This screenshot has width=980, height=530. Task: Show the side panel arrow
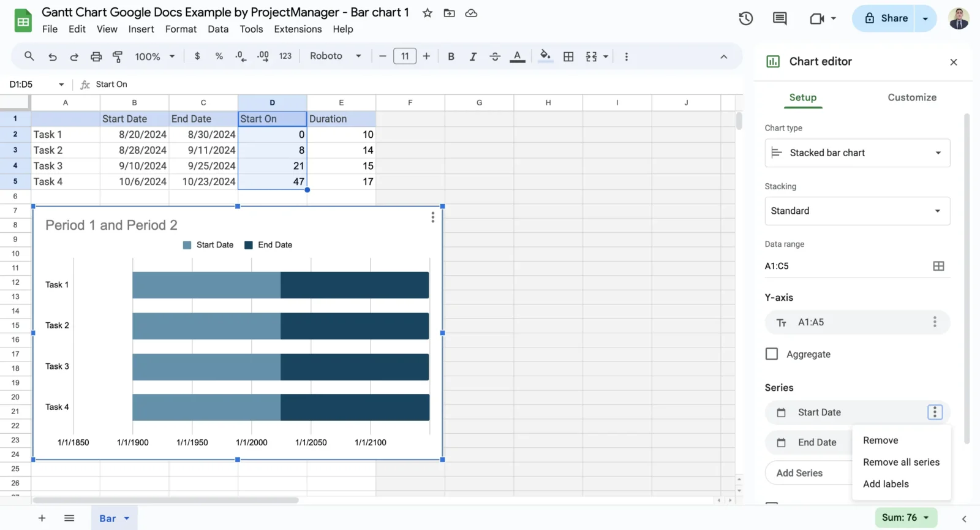(x=964, y=519)
